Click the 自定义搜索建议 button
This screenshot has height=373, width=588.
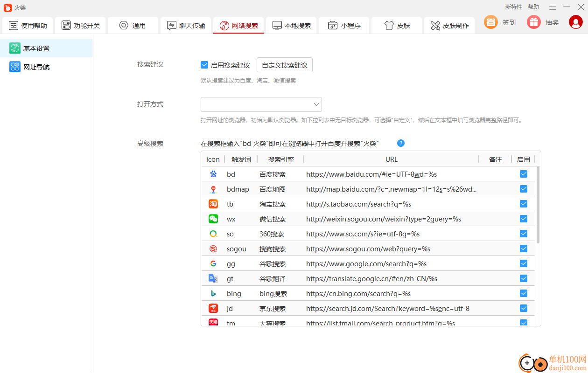coord(285,65)
